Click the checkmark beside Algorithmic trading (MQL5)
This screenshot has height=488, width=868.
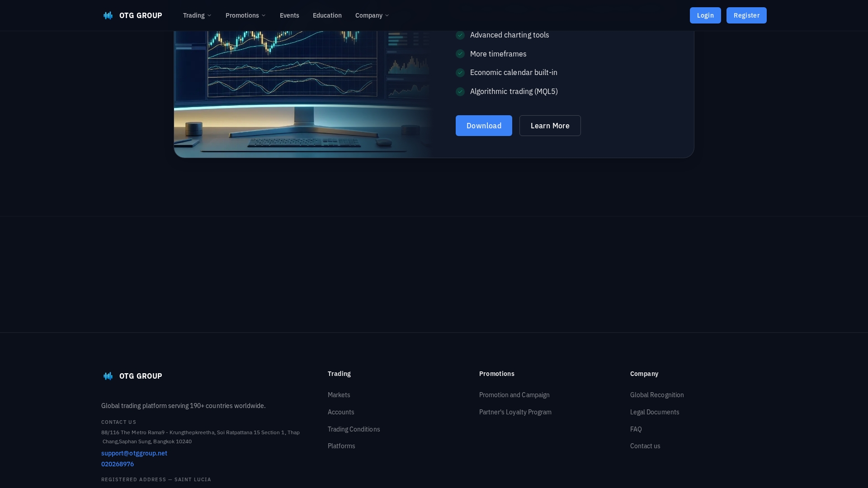(460, 92)
